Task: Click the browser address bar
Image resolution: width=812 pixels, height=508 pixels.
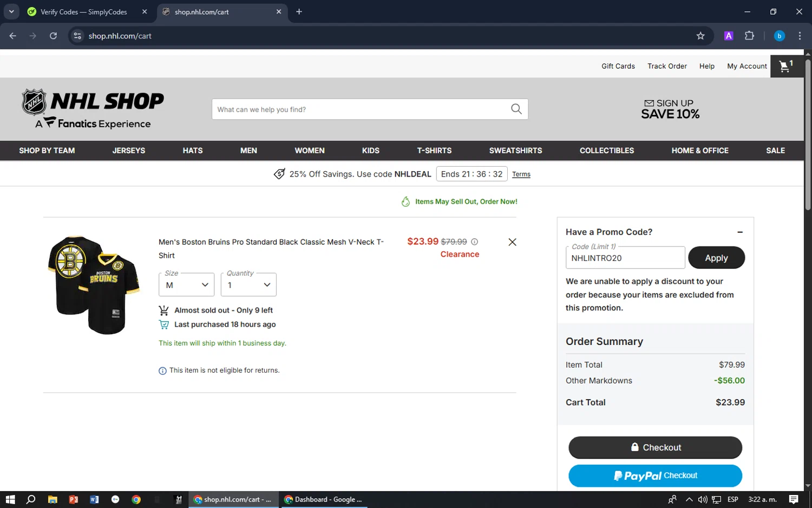Action: click(390, 36)
